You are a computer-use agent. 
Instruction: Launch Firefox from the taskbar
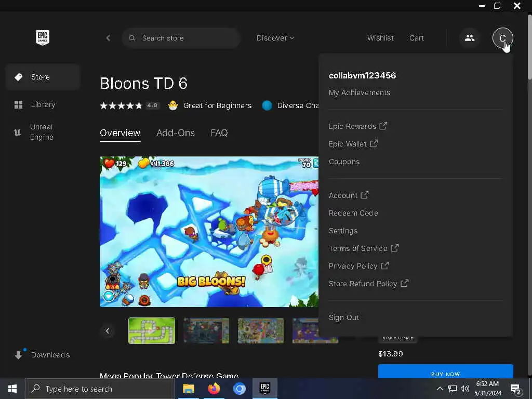(x=214, y=389)
